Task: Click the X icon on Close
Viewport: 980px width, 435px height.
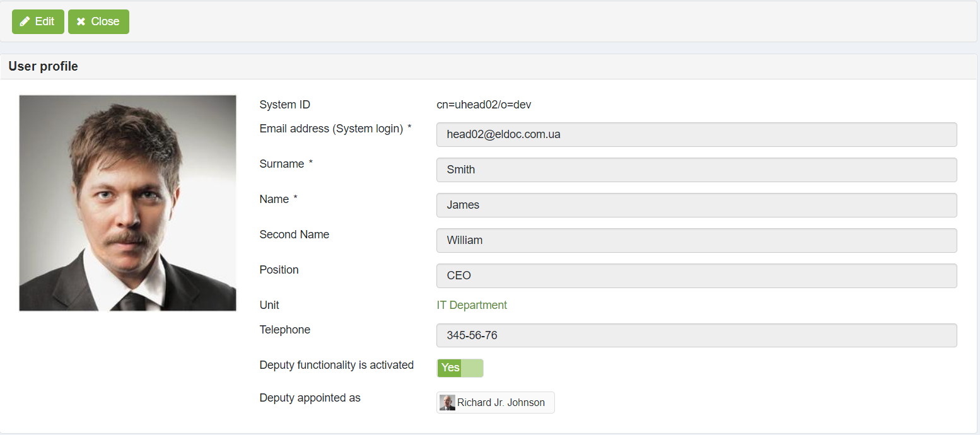Action: pyautogui.click(x=81, y=21)
